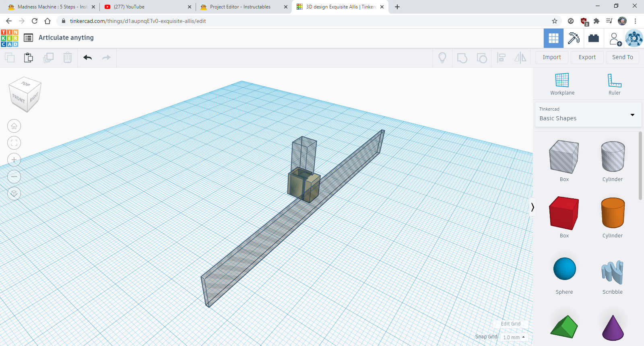Zoom in with the plus button
Viewport: 644px width, 346px height.
pos(14,160)
